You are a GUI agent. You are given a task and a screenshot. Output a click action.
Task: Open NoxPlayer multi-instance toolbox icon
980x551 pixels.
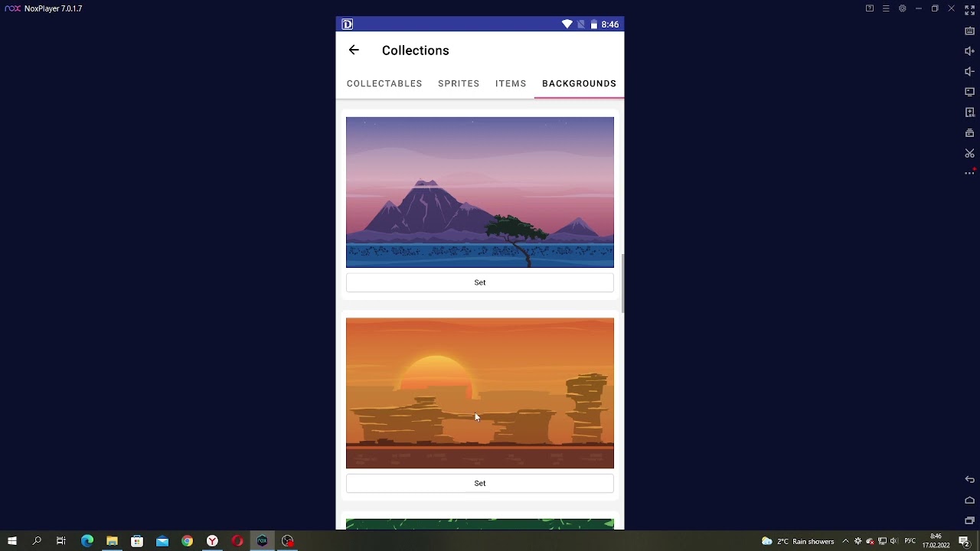point(969,133)
